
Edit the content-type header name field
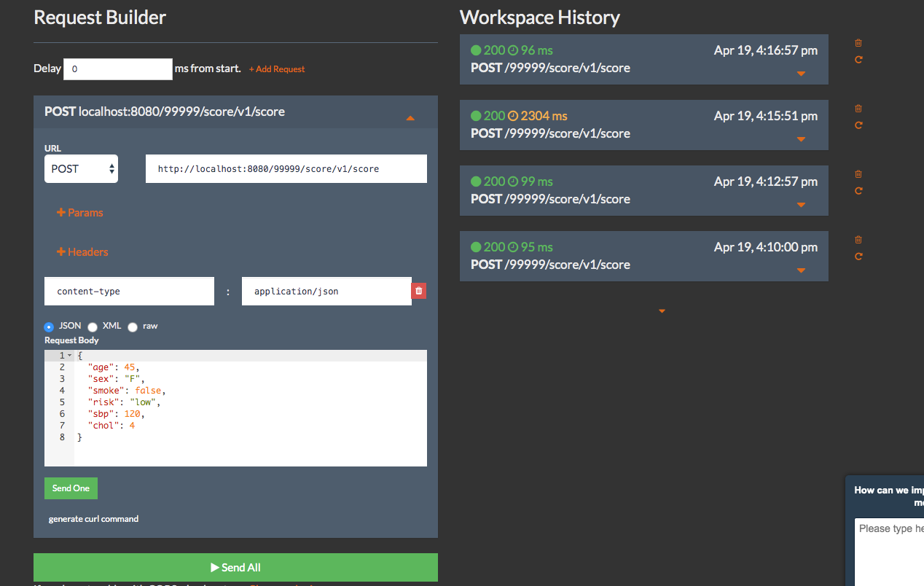[130, 291]
